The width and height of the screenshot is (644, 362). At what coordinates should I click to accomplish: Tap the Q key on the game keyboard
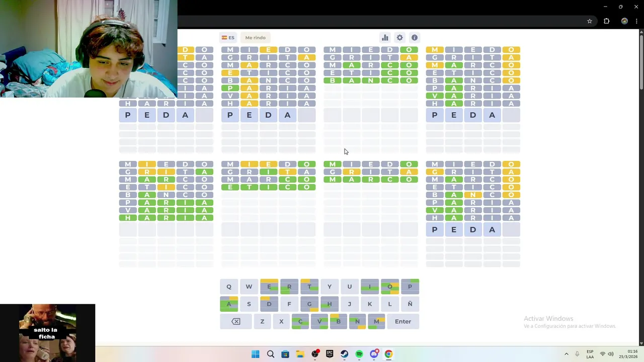tap(229, 287)
